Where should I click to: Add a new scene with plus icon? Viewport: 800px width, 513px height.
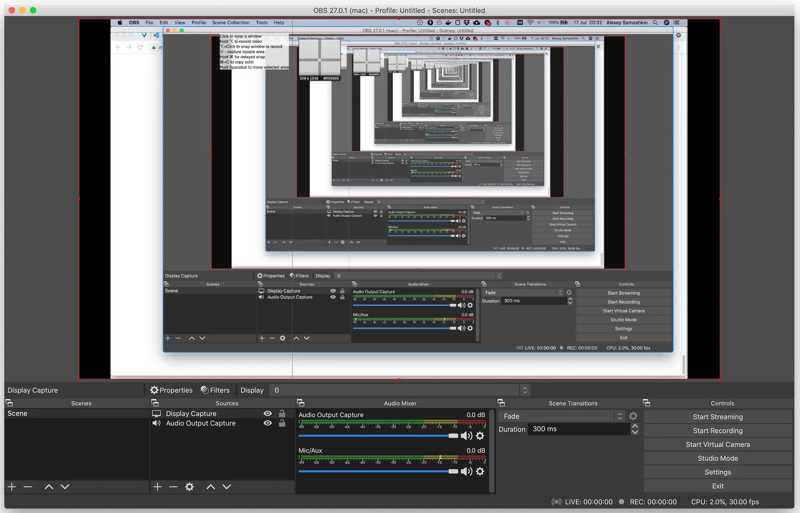coord(12,487)
